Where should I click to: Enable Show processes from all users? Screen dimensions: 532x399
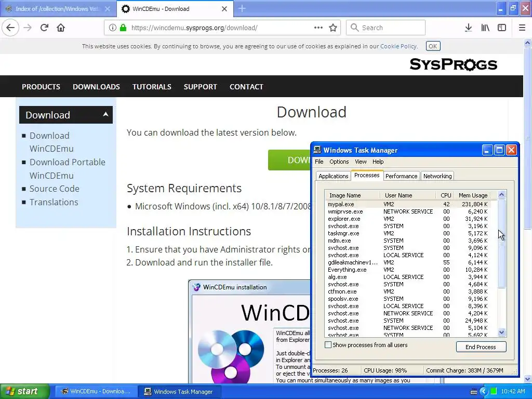pos(328,345)
